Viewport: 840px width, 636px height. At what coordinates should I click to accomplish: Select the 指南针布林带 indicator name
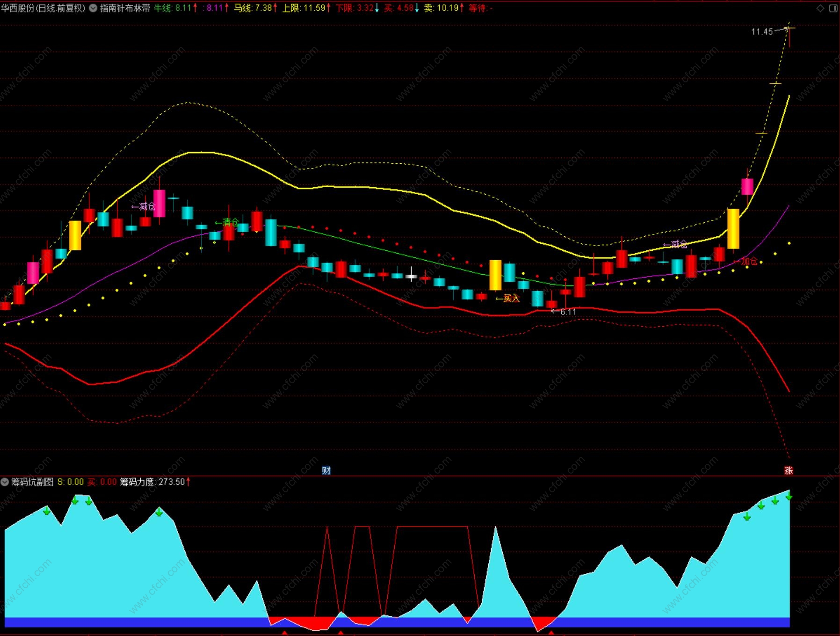(125, 8)
